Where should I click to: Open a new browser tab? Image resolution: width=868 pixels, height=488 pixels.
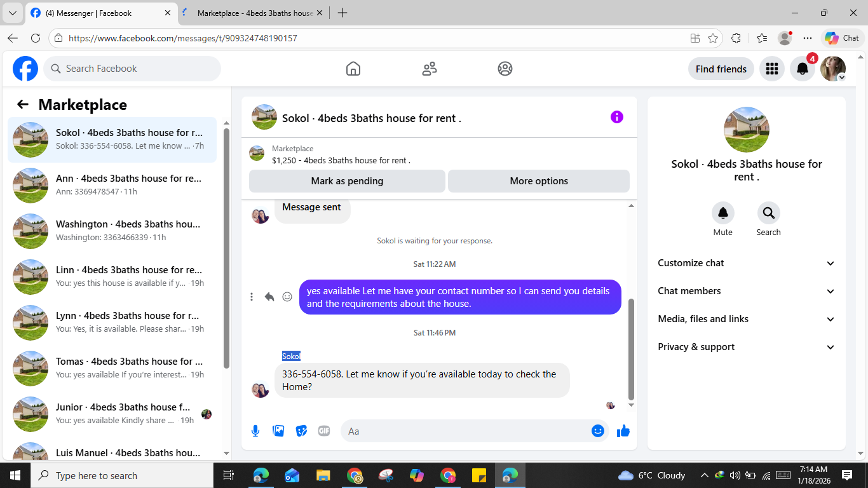coord(342,13)
